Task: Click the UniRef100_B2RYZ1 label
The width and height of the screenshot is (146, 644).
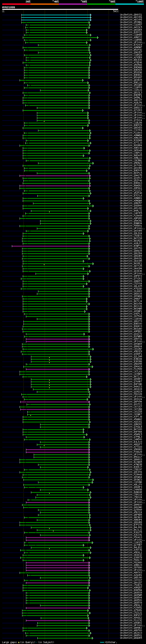Action: point(131,32)
